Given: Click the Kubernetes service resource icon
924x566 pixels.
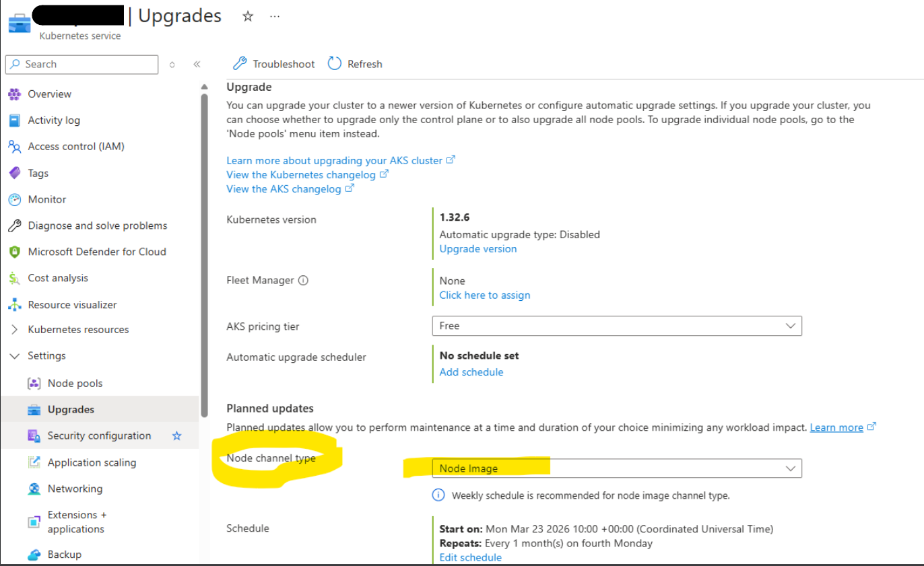Looking at the screenshot, I should click(x=19, y=23).
